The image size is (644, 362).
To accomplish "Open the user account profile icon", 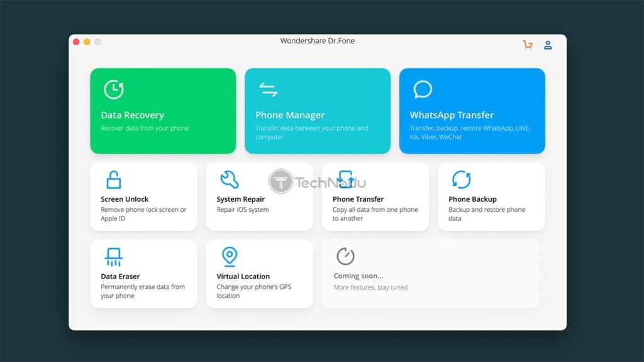I will (x=548, y=45).
